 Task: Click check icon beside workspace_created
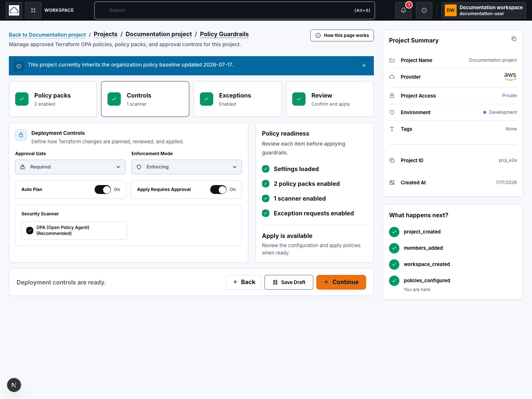tap(394, 265)
